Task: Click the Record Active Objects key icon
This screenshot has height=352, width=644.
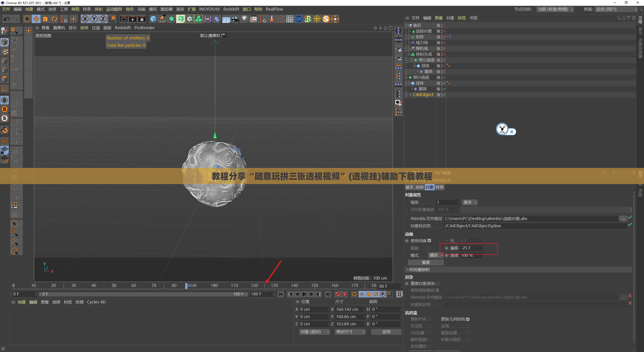Action: coord(338,294)
